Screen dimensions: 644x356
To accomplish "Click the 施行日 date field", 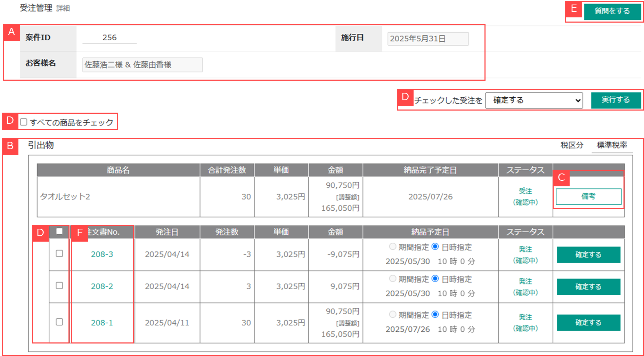I will coord(428,39).
